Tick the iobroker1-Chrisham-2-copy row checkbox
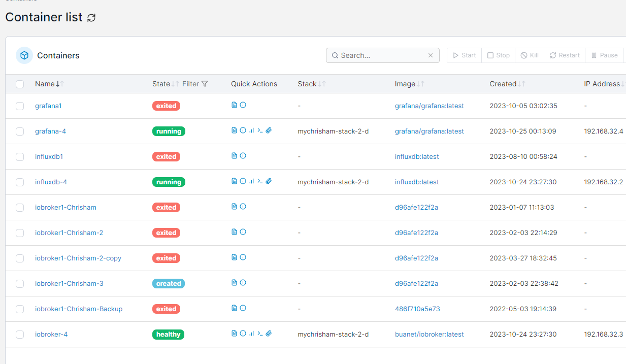The image size is (626, 364). pos(20,258)
